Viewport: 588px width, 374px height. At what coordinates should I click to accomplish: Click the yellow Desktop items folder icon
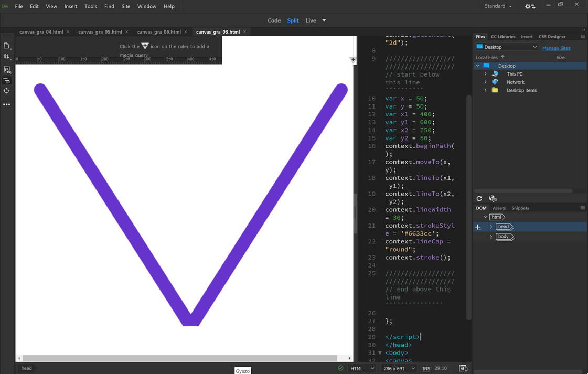coord(495,90)
